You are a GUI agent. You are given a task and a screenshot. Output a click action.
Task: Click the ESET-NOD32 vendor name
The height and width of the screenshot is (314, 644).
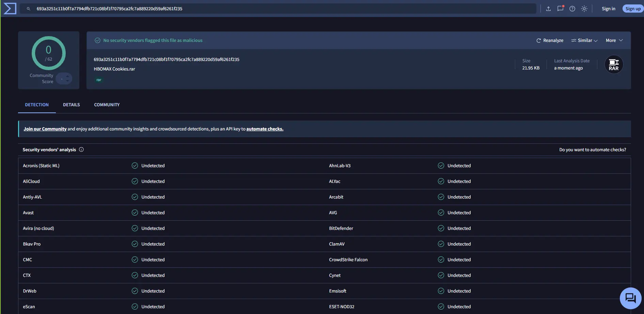(342, 307)
